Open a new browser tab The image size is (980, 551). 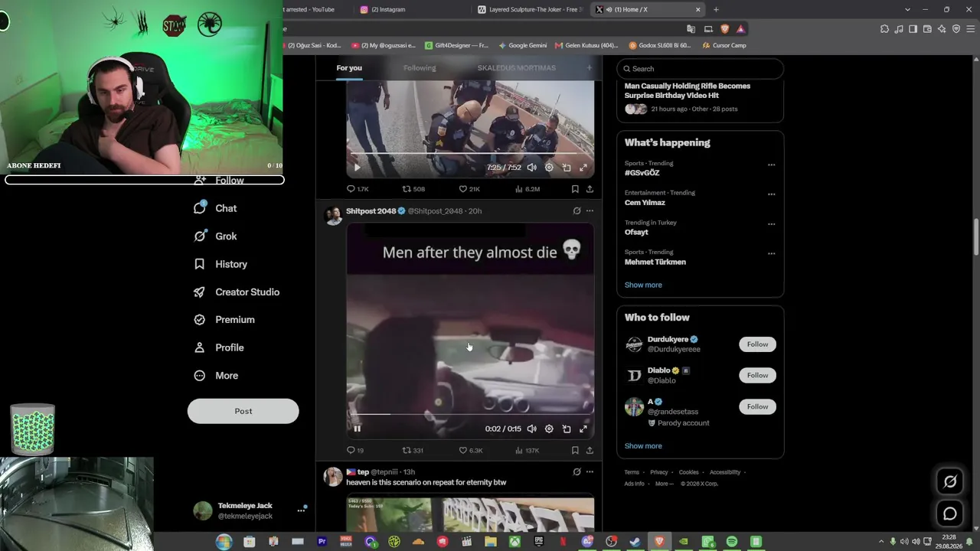pos(716,9)
